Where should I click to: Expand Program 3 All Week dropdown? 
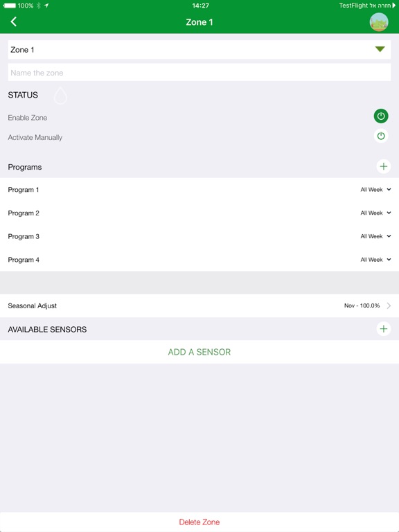(375, 236)
